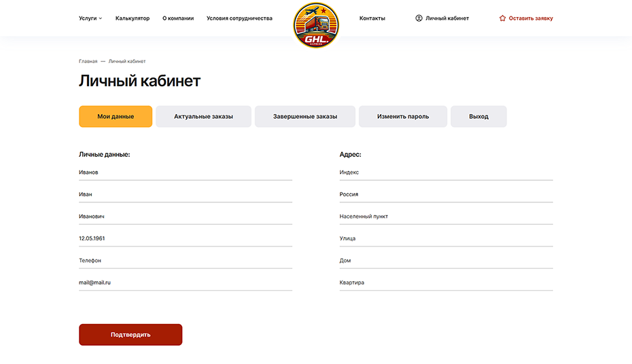Image resolution: width=632 pixels, height=364 pixels.
Task: Focus the Индекс input field
Action: tap(446, 172)
